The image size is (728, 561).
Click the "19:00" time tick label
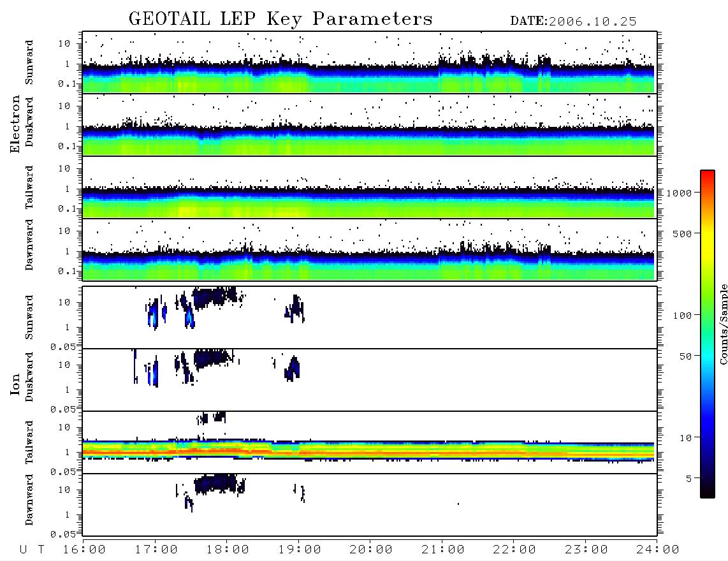(300, 550)
